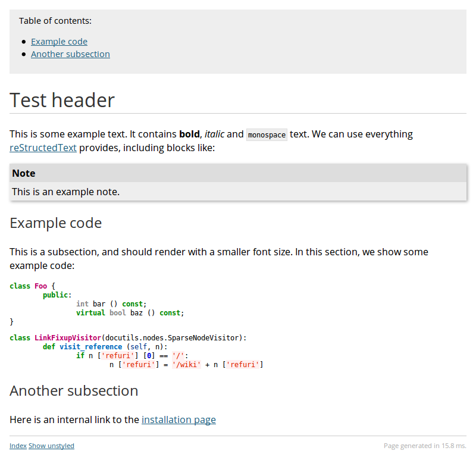Click the Page generated time text
This screenshot has height=457, width=476.
(x=424, y=446)
